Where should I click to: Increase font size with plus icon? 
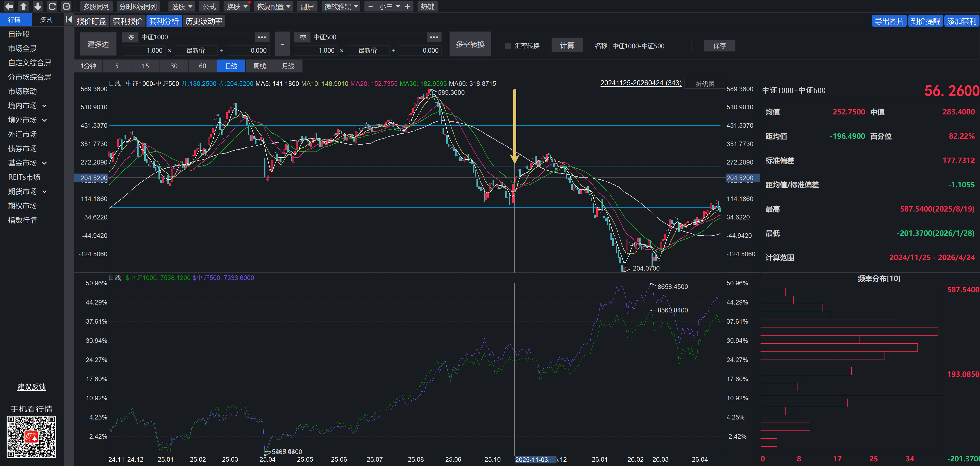(407, 6)
